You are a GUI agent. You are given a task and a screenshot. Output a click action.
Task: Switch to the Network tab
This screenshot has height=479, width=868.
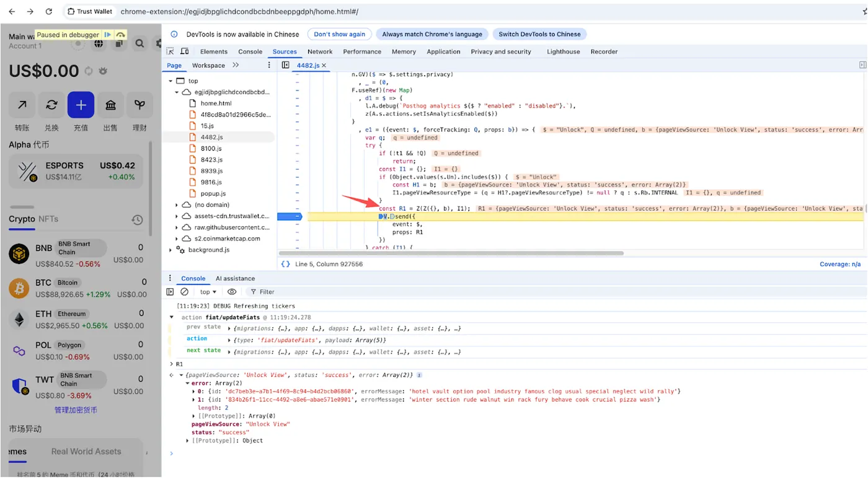click(319, 51)
